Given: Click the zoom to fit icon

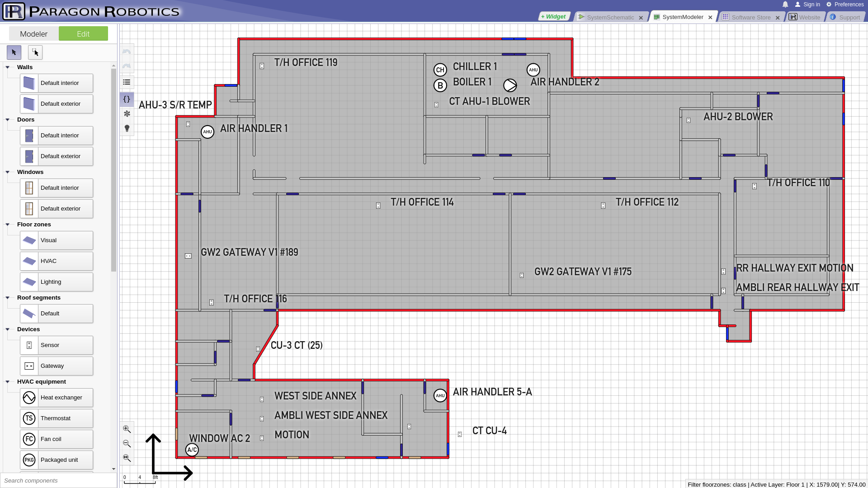Looking at the screenshot, I should pyautogui.click(x=127, y=458).
